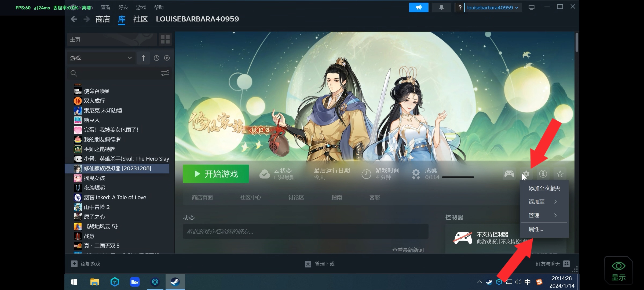Screen dimensions: 644x290
Task: Open the 指南 link
Action: (x=336, y=198)
